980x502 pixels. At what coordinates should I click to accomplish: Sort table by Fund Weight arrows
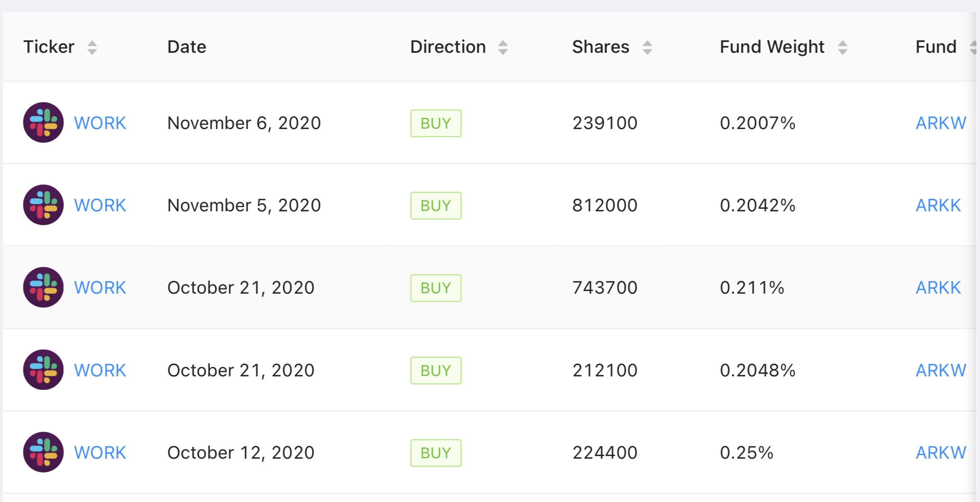tap(842, 47)
